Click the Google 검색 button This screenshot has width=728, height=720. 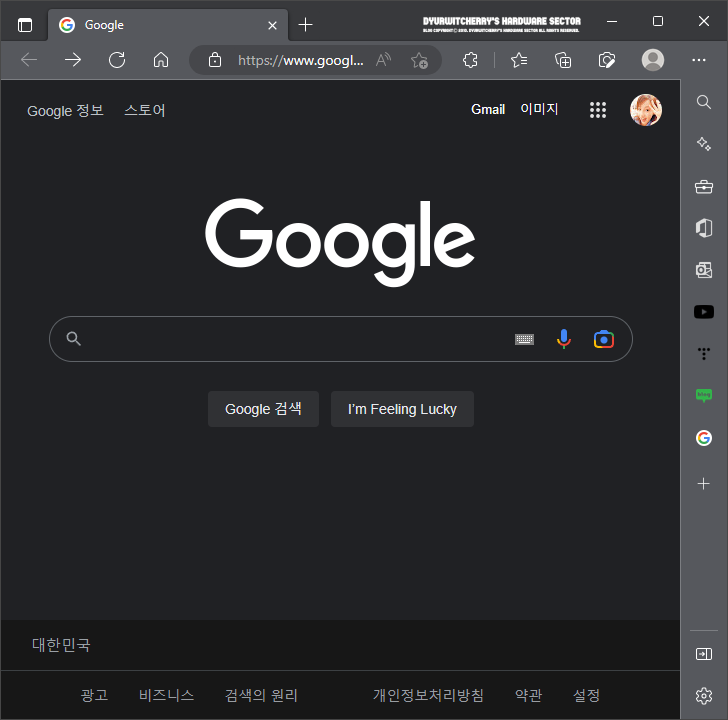263,409
